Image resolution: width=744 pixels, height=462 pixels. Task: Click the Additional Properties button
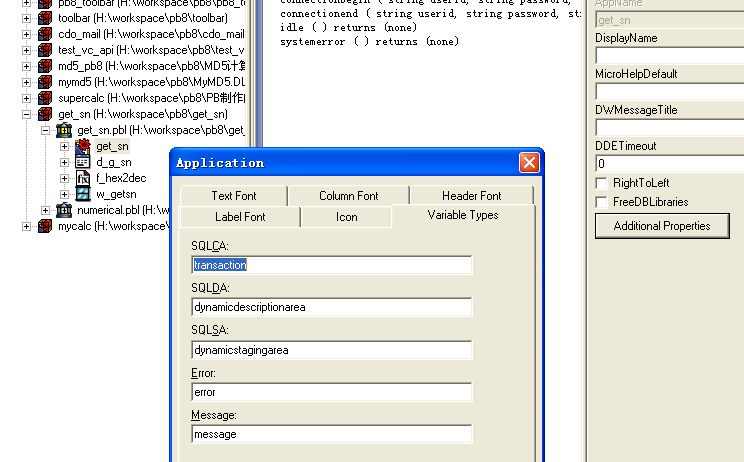click(662, 226)
